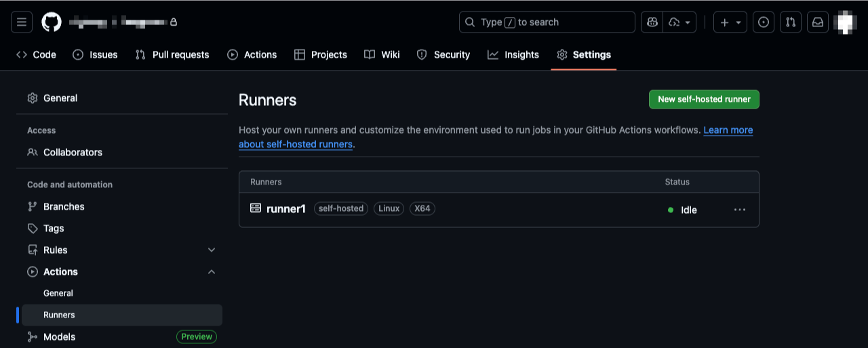Click the search input field

547,22
